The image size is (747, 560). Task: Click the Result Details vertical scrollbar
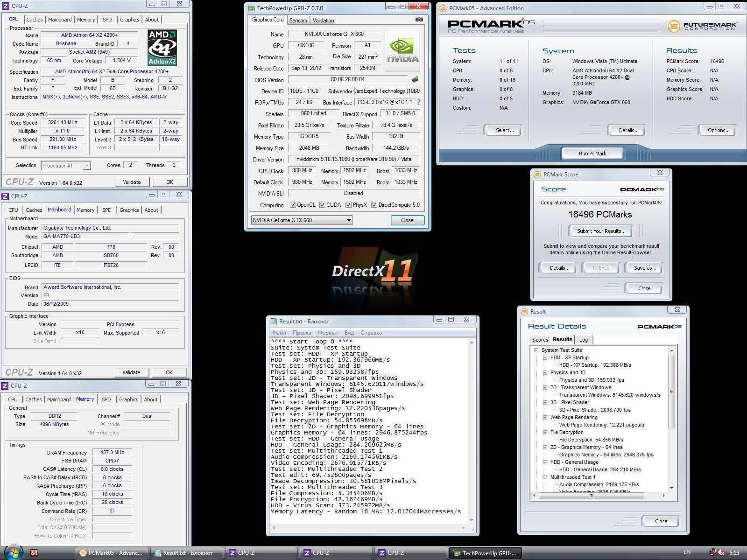[x=672, y=392]
